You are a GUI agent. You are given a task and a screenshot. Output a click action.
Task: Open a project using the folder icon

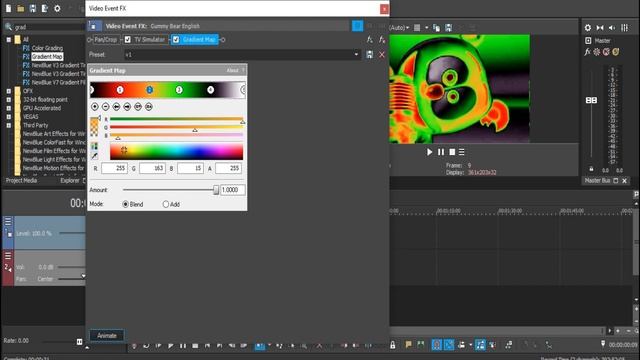[x=20, y=8]
